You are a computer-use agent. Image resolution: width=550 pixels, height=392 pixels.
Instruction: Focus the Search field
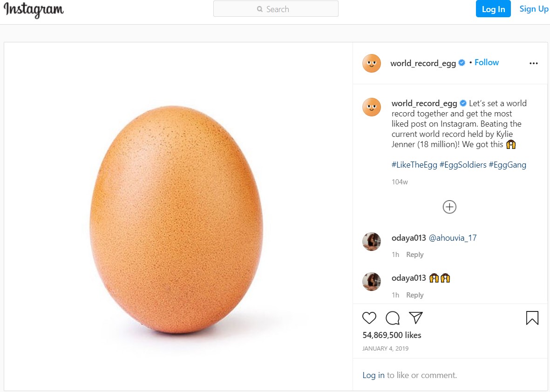point(276,9)
